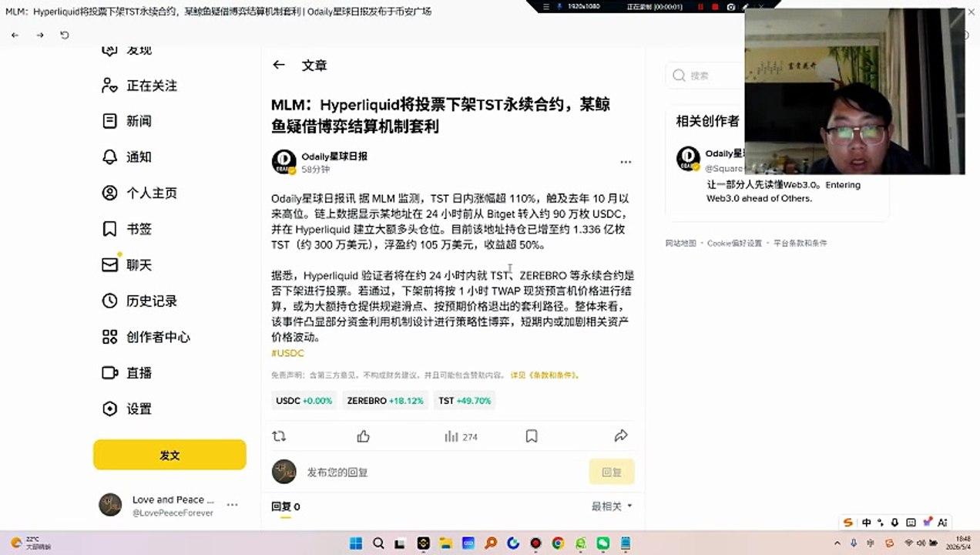Viewport: 980px width, 555px height.
Task: Click TST +49.70% price tag
Action: click(465, 401)
